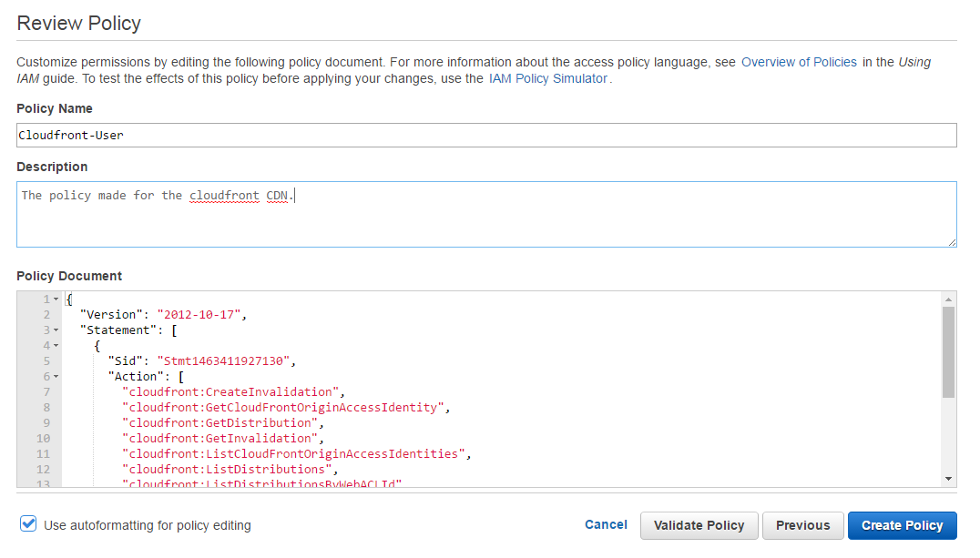
Task: Click "cloudfront:CreateInvalidation" action line
Action: coord(230,392)
